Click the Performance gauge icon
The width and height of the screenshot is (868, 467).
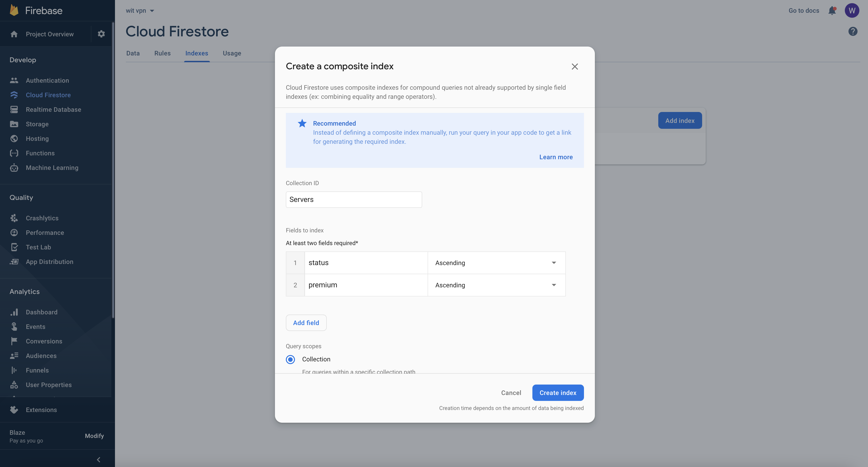[14, 233]
